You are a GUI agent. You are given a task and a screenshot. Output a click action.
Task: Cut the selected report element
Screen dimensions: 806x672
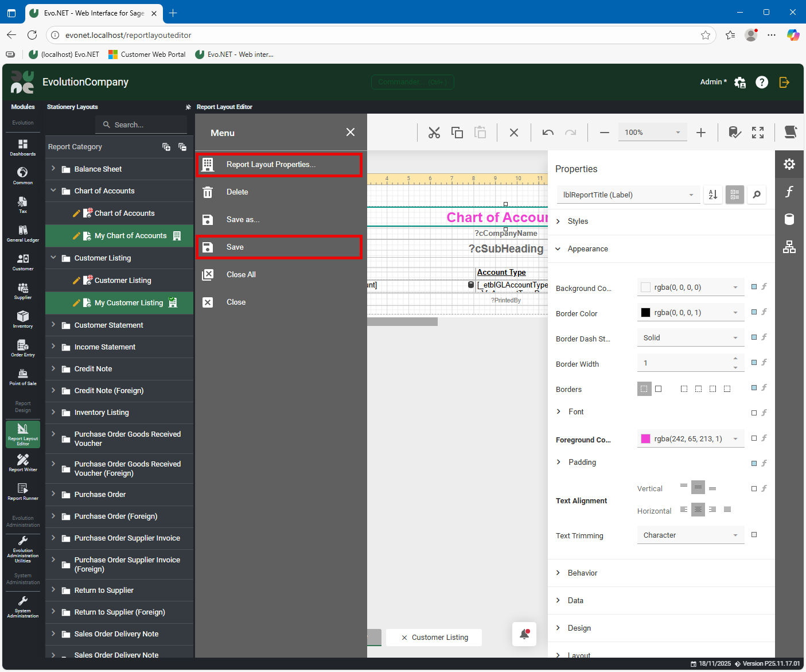[434, 132]
